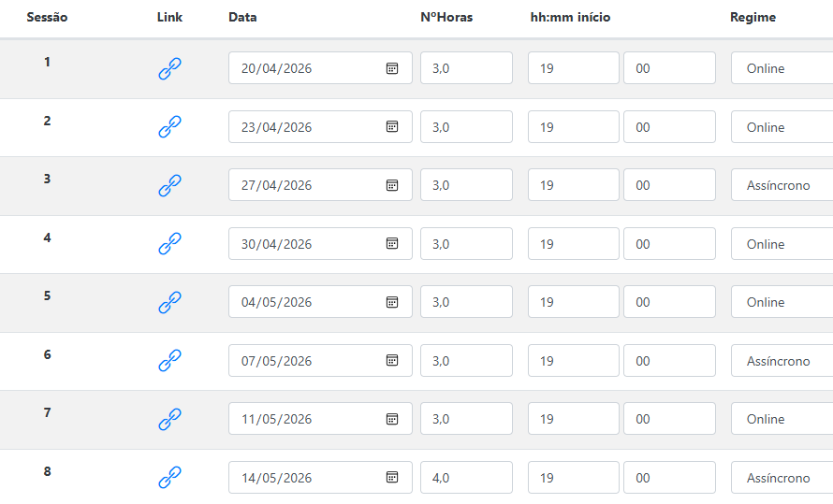The width and height of the screenshot is (833, 504).
Task: Open session 2 link icon
Action: point(169,127)
